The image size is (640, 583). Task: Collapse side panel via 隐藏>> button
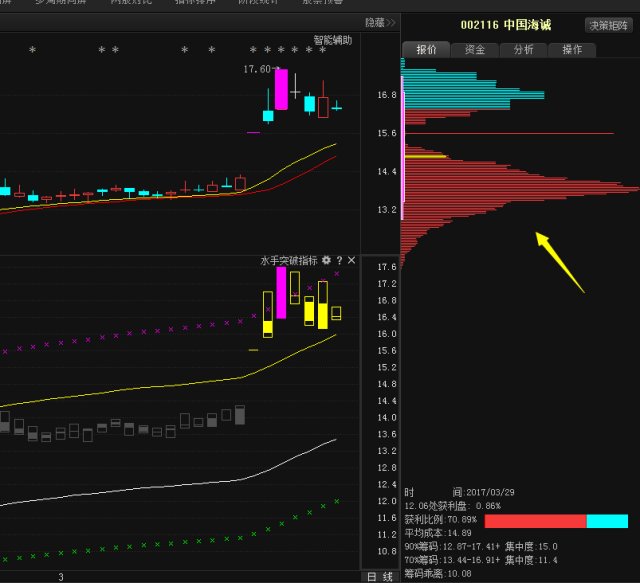(379, 22)
